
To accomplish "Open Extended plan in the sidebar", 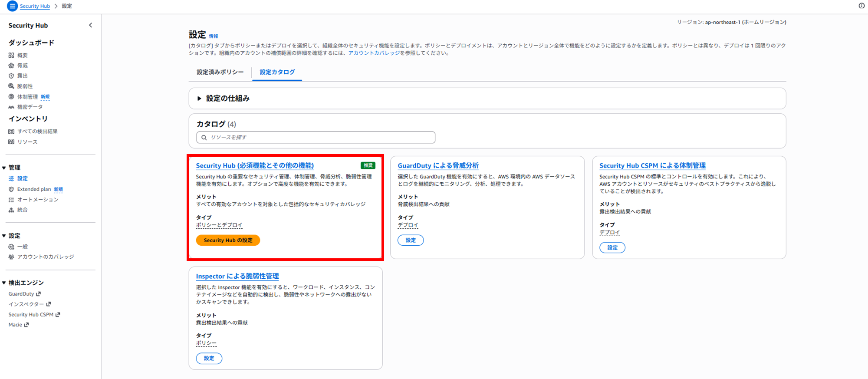I will [x=34, y=189].
